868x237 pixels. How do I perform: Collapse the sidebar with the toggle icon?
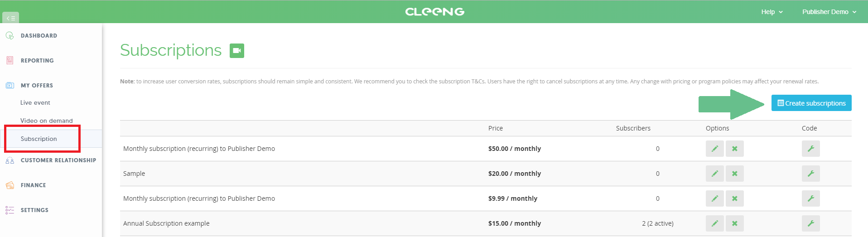coord(10,18)
